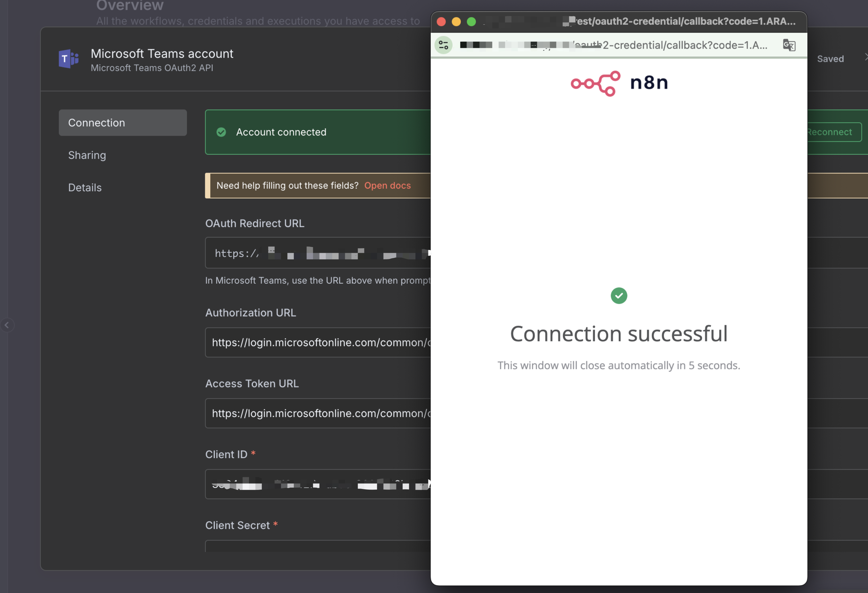Click the Client ID field
Viewport: 868px width, 593px height.
pyautogui.click(x=318, y=484)
